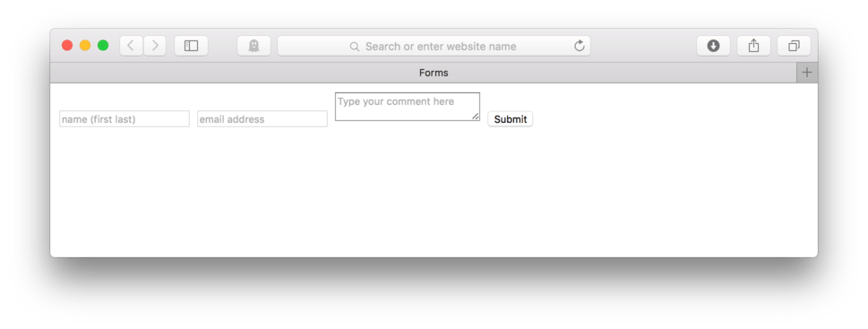Show the Safari sidebar

pyautogui.click(x=191, y=46)
